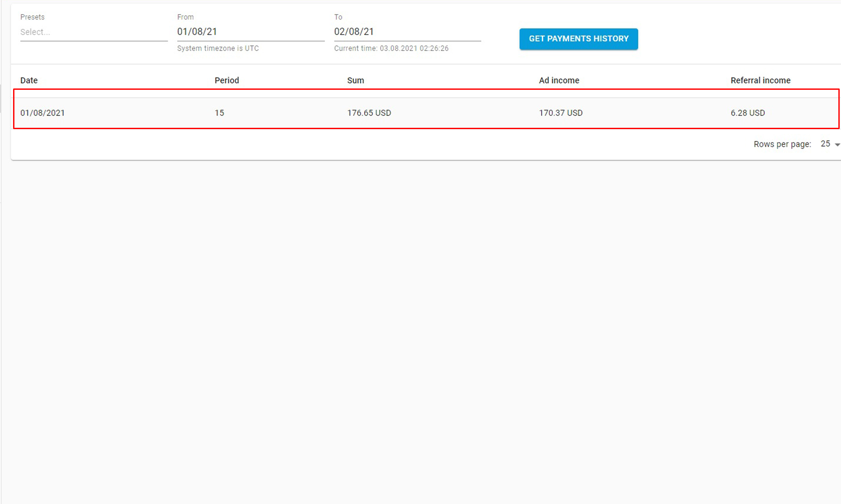The height and width of the screenshot is (504, 841).
Task: Click the dropdown arrow beside 25
Action: pos(837,145)
